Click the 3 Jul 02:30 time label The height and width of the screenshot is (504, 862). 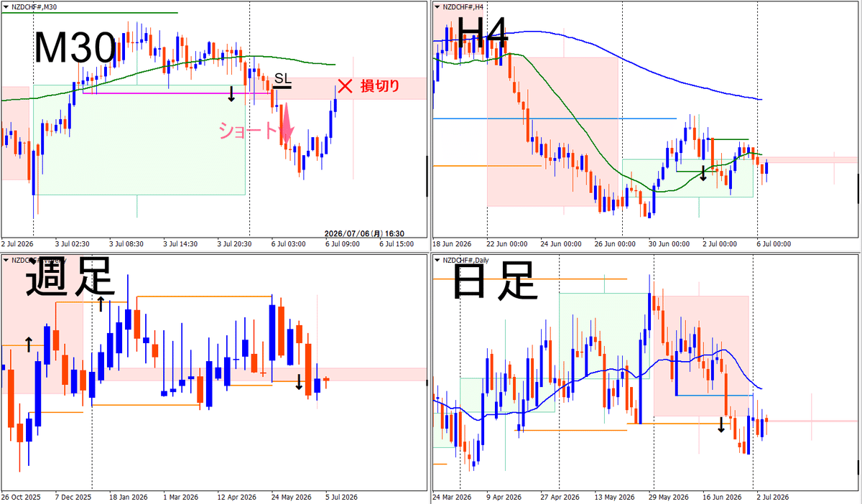pos(71,244)
